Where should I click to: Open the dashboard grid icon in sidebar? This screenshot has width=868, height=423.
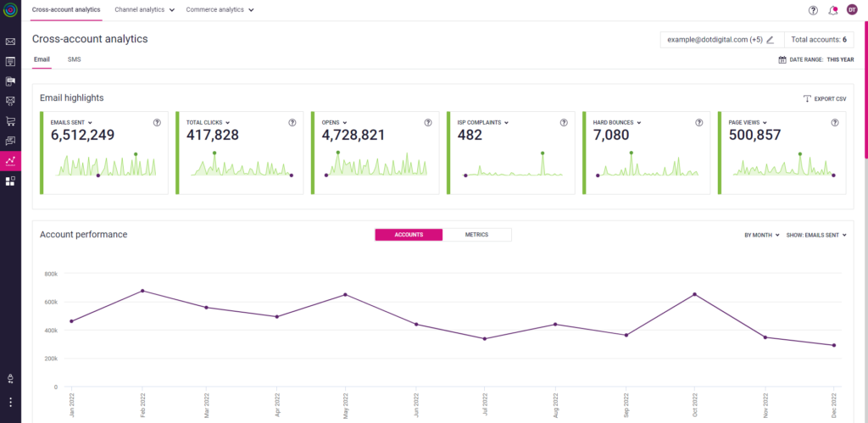pyautogui.click(x=10, y=181)
